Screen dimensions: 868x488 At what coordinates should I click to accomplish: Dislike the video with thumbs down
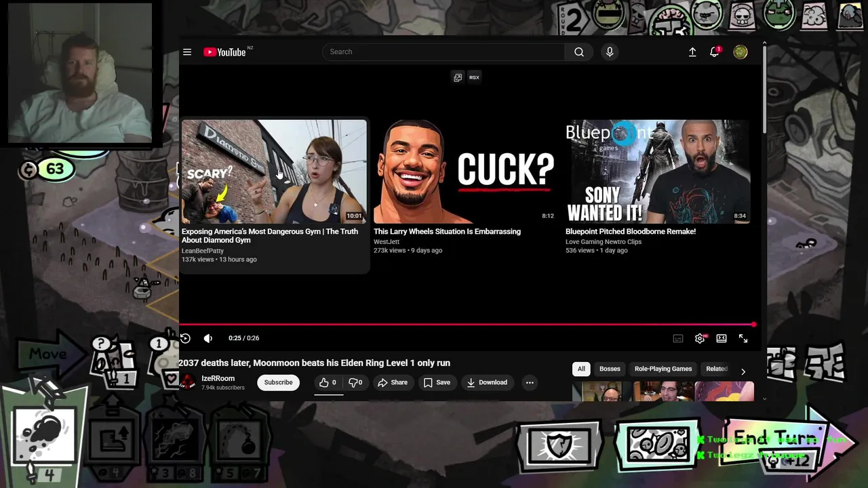[355, 382]
